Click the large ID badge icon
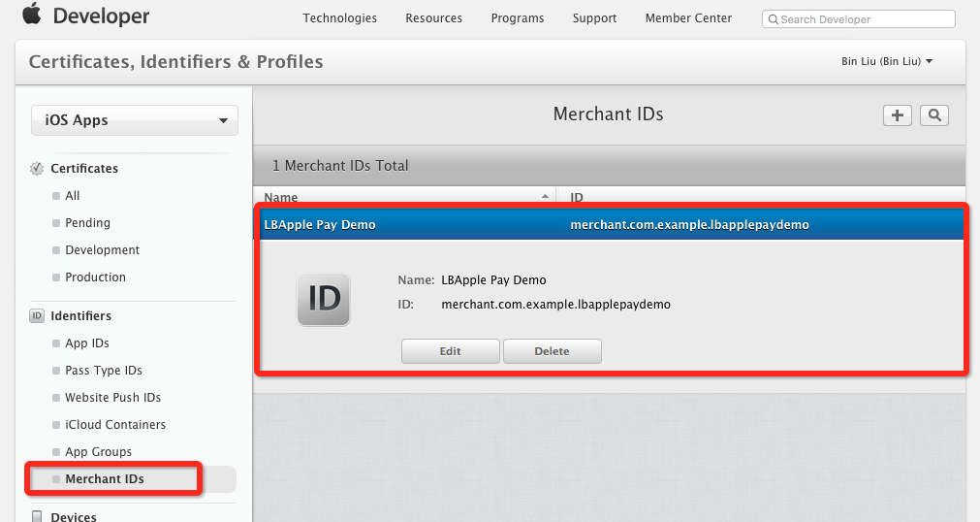This screenshot has width=980, height=522. pyautogui.click(x=323, y=299)
